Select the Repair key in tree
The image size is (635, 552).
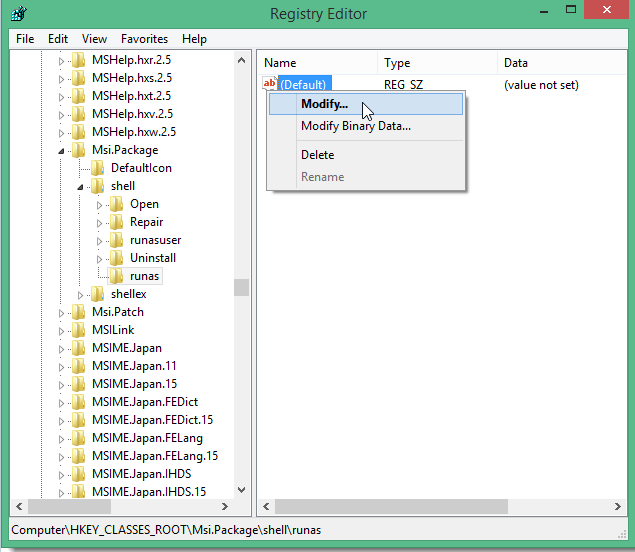coord(146,222)
